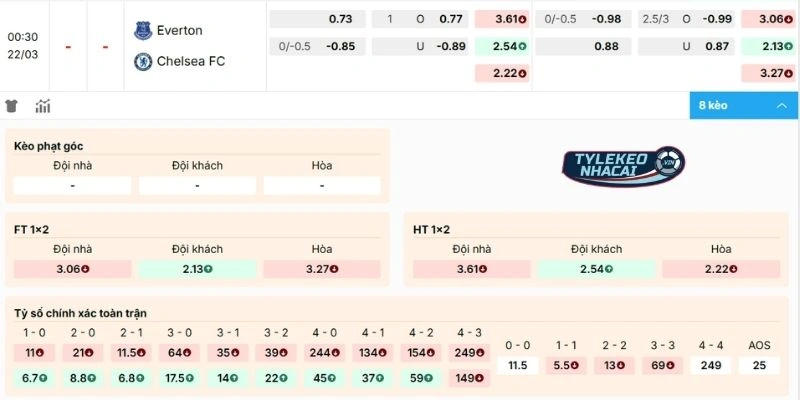Click red down arrow beside 3.06 top odds
Viewport: 800px width, 400px height.
(x=789, y=19)
